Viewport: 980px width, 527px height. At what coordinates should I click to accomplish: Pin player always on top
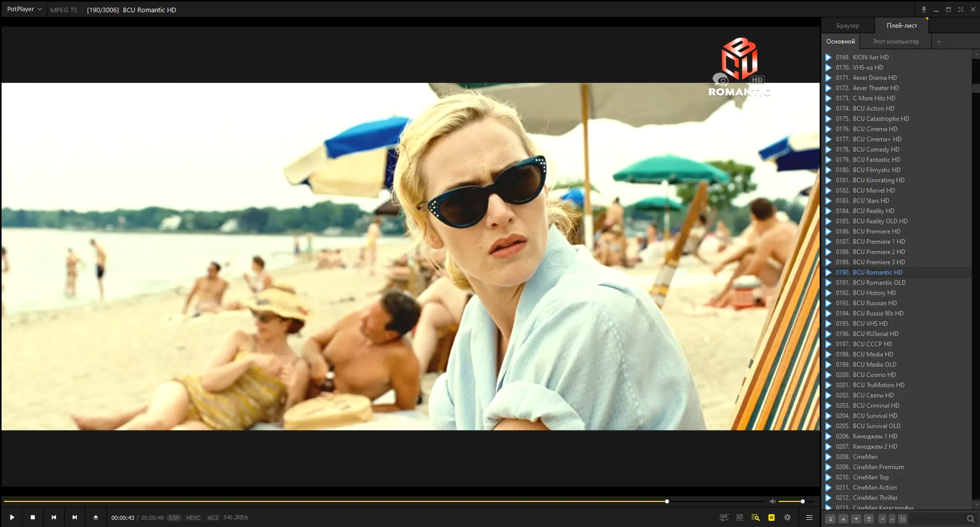pos(924,9)
